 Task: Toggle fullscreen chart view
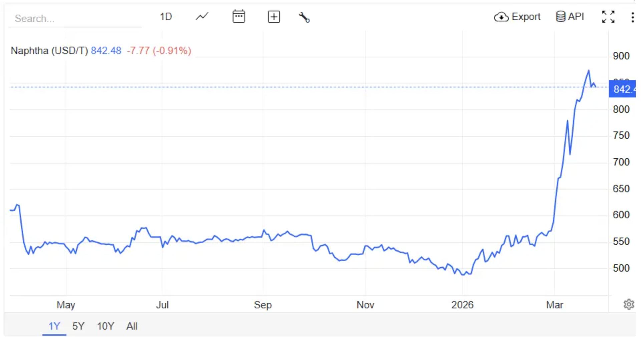tap(608, 17)
